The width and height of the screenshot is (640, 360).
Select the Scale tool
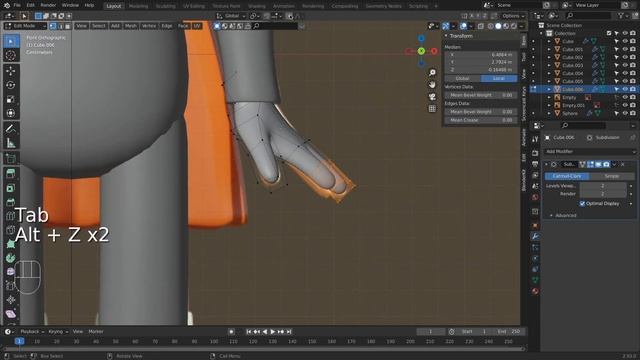click(x=11, y=99)
